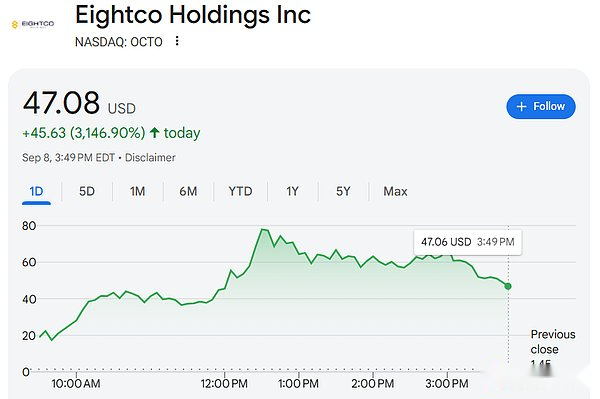Click the chart peak near 12:30 PM
This screenshot has height=399, width=600.
[262, 230]
